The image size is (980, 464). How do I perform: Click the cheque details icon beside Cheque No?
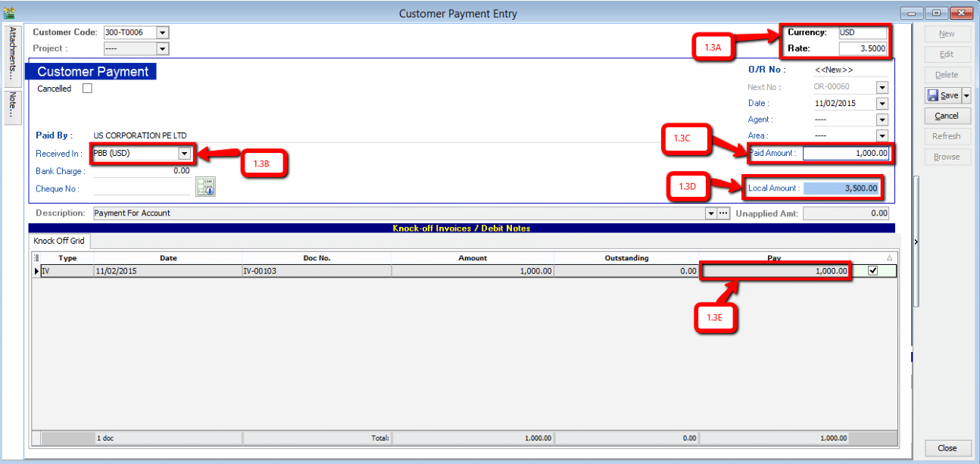[x=205, y=187]
